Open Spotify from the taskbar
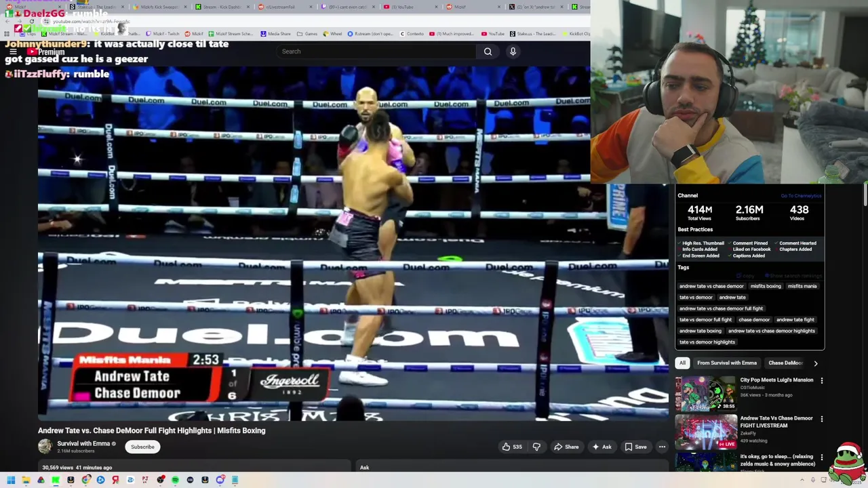This screenshot has width=868, height=488. pos(175,480)
